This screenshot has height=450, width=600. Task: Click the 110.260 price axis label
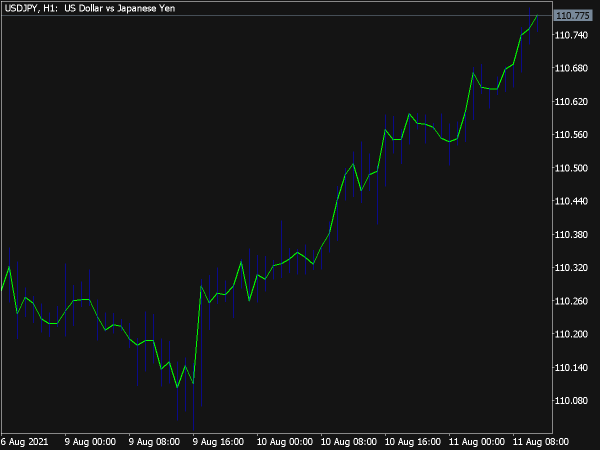click(x=571, y=301)
